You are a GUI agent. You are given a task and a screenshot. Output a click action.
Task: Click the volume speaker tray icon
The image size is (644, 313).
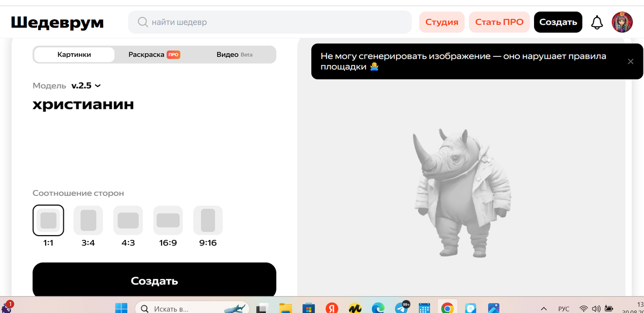(596, 309)
